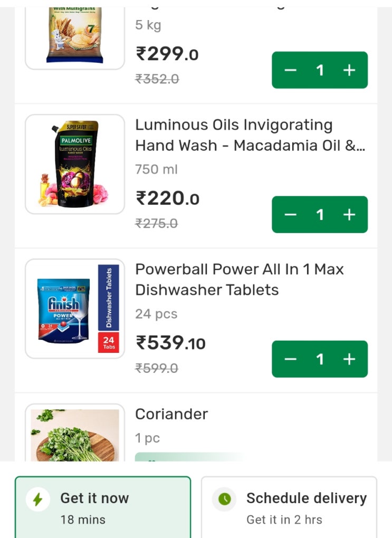
Task: Tap the ₹220.0 hand wash price
Action: point(167,199)
